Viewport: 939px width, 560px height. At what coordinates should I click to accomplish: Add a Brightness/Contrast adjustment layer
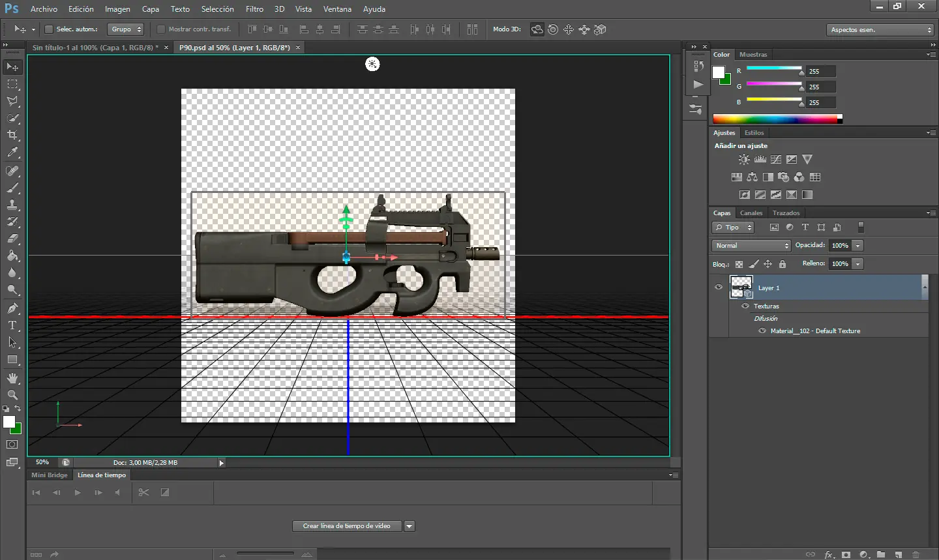743,159
